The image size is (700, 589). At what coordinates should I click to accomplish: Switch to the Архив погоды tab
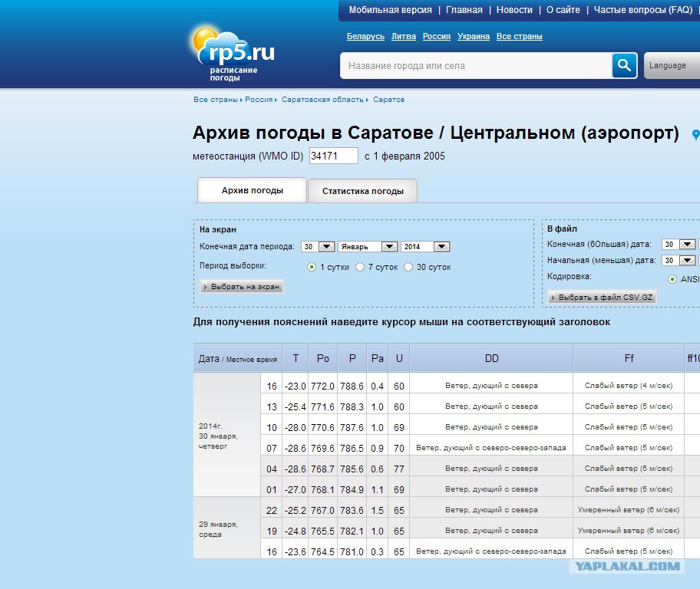(x=253, y=190)
